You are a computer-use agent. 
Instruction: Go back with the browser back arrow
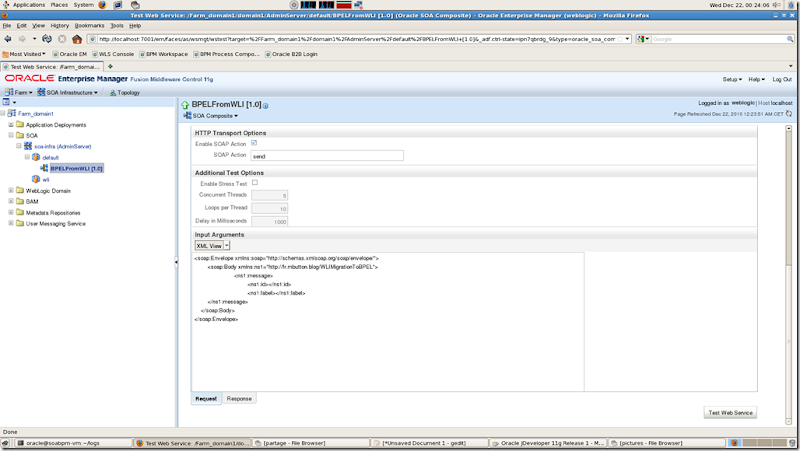[x=8, y=39]
